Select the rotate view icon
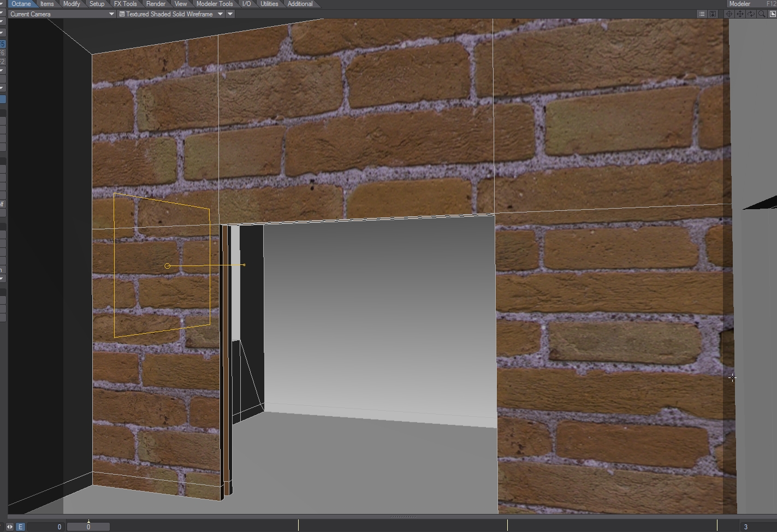 coord(751,14)
